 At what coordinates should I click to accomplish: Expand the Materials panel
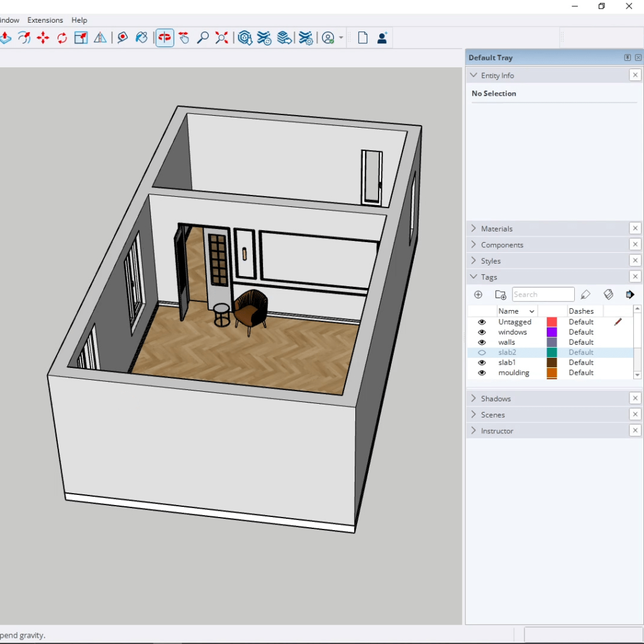pos(497,229)
